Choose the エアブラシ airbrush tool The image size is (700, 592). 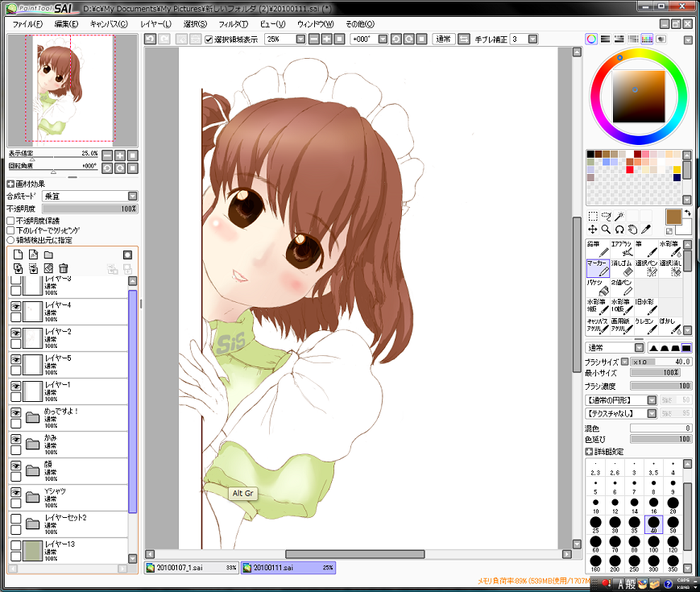622,249
